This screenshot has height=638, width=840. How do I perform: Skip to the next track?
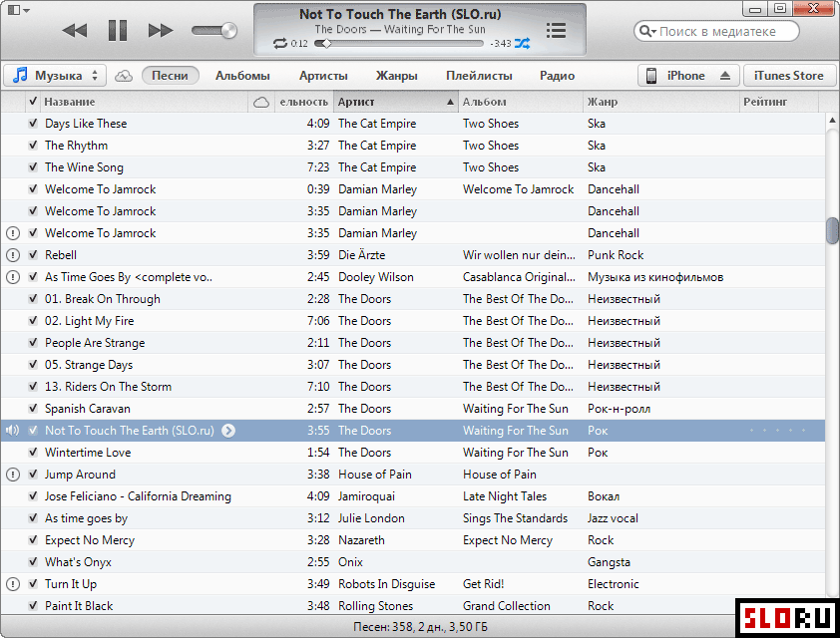tap(161, 31)
